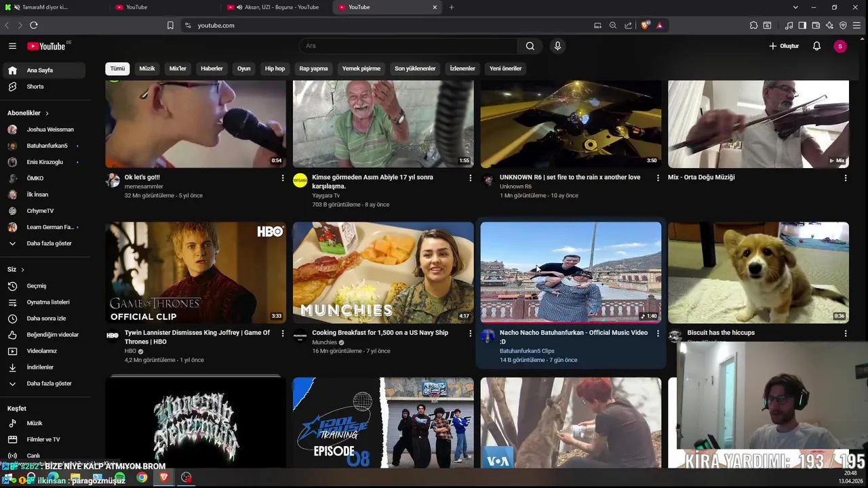Open Daha sonra izle list
868x488 pixels.
pyautogui.click(x=43, y=319)
